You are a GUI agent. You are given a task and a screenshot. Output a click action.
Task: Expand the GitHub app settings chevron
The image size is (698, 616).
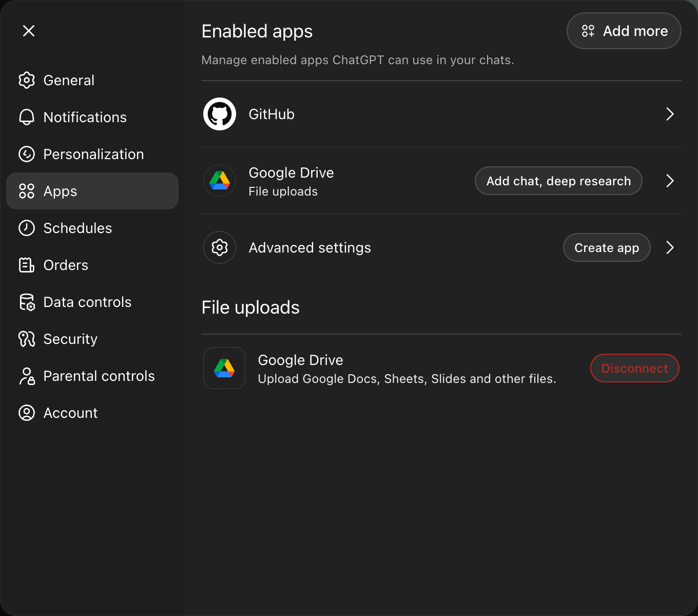coord(670,114)
